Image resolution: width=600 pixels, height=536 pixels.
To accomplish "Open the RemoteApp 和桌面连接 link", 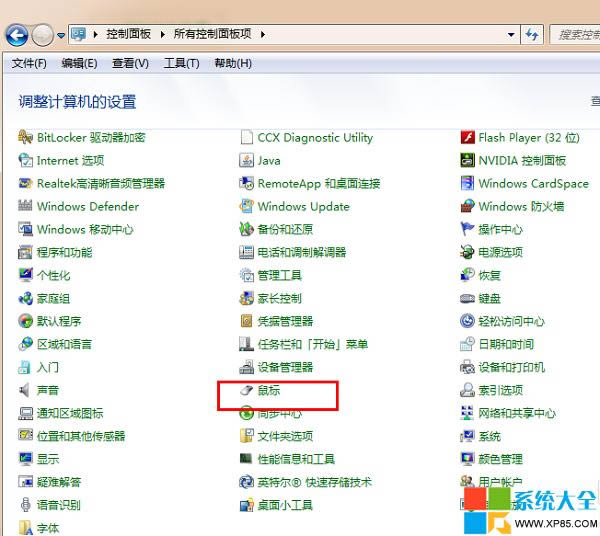I will pos(319,183).
